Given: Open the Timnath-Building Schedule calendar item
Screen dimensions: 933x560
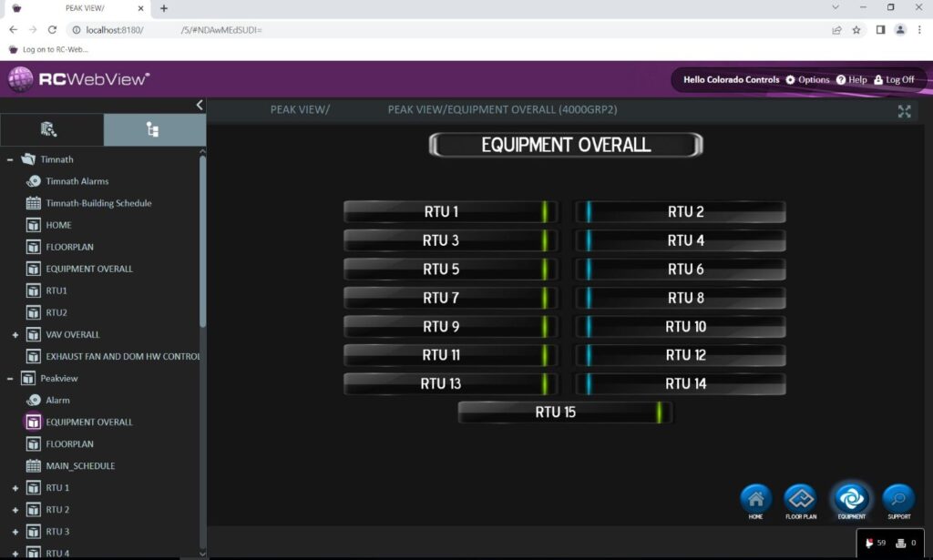Looking at the screenshot, I should (34, 203).
